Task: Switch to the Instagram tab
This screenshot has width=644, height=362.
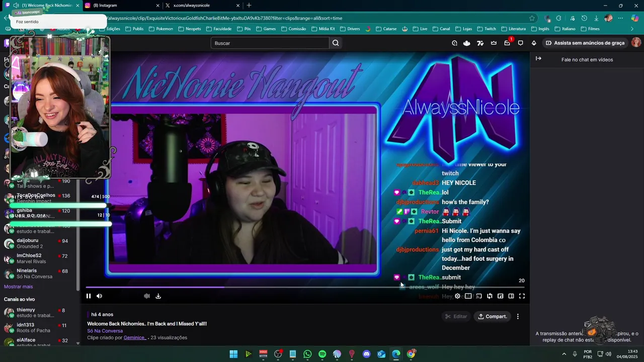Action: tap(121, 6)
